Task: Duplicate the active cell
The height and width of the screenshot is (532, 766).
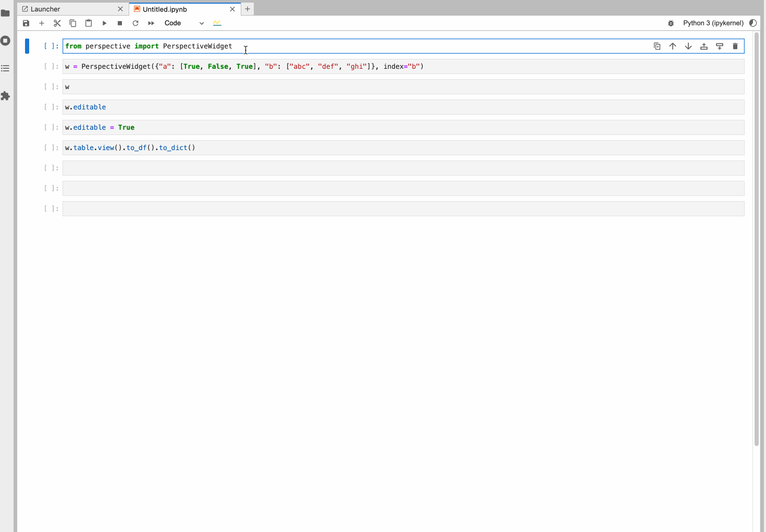Action: tap(657, 46)
